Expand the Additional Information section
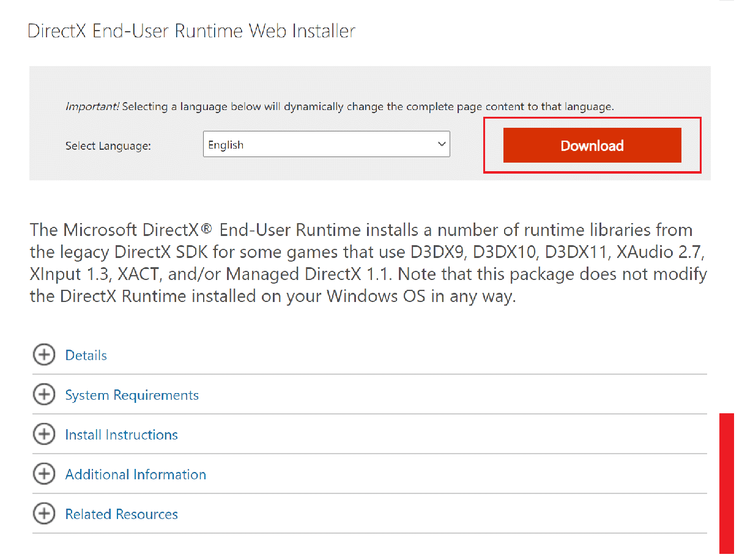Viewport: 742px width, 560px height. (x=135, y=474)
